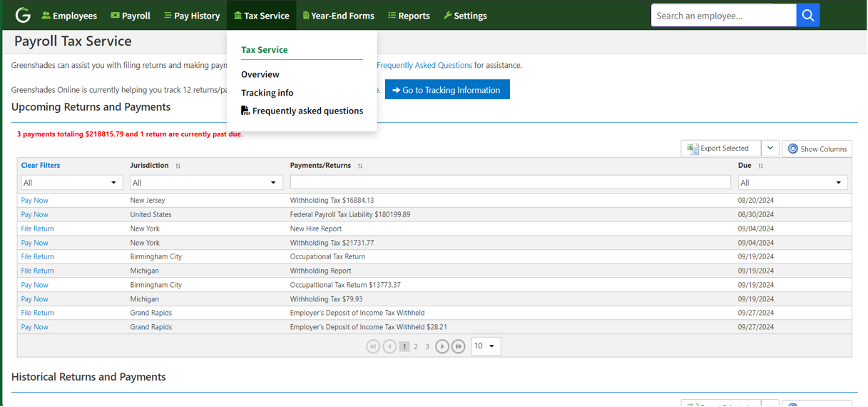Screen dimensions: 868x407
Task: Click the search magnifier button
Action: point(808,15)
